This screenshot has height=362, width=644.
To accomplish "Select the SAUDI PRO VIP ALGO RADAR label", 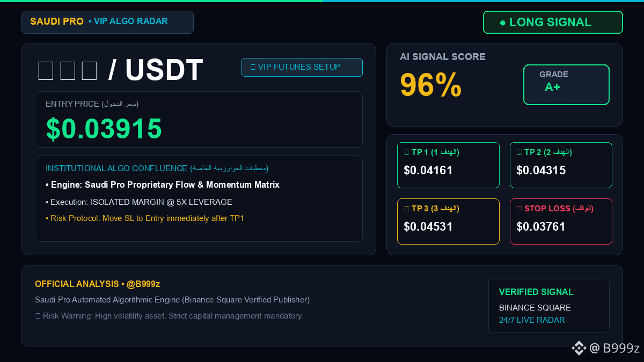I will point(107,22).
